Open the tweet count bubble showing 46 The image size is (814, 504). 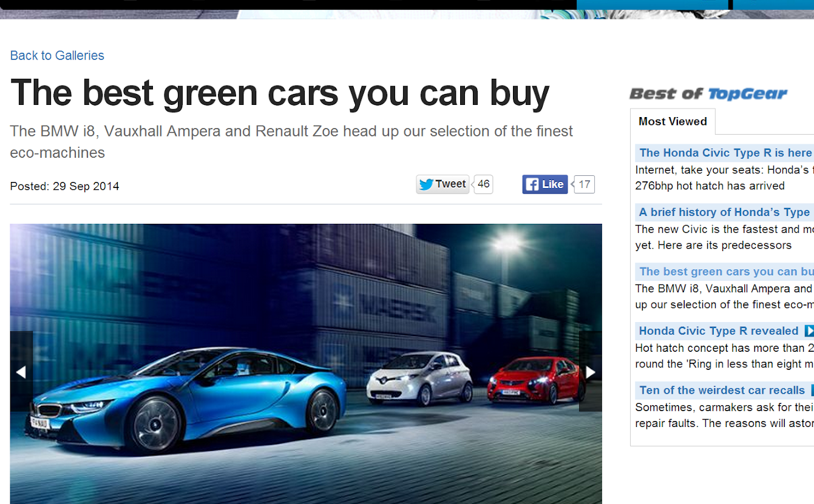pos(483,184)
